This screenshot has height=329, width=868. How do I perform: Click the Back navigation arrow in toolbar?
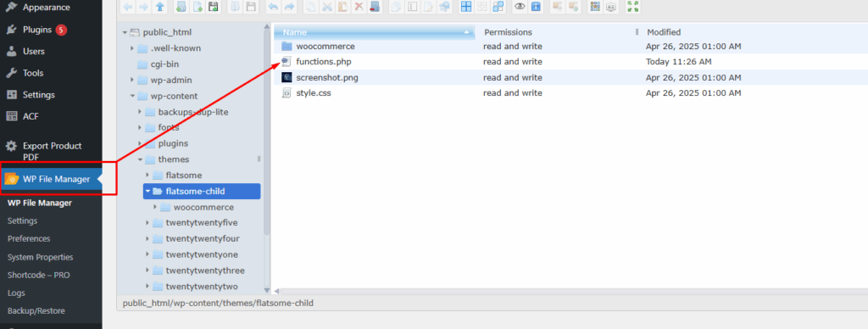click(x=128, y=7)
